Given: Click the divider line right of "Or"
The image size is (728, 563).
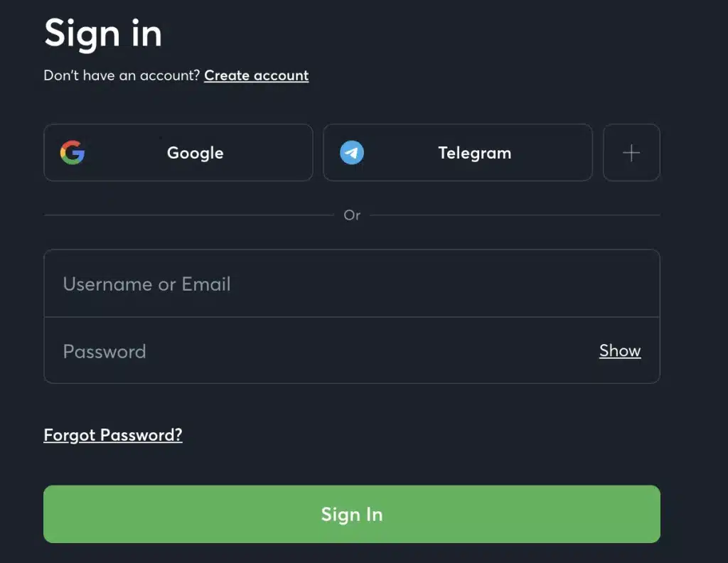Looking at the screenshot, I should (515, 215).
